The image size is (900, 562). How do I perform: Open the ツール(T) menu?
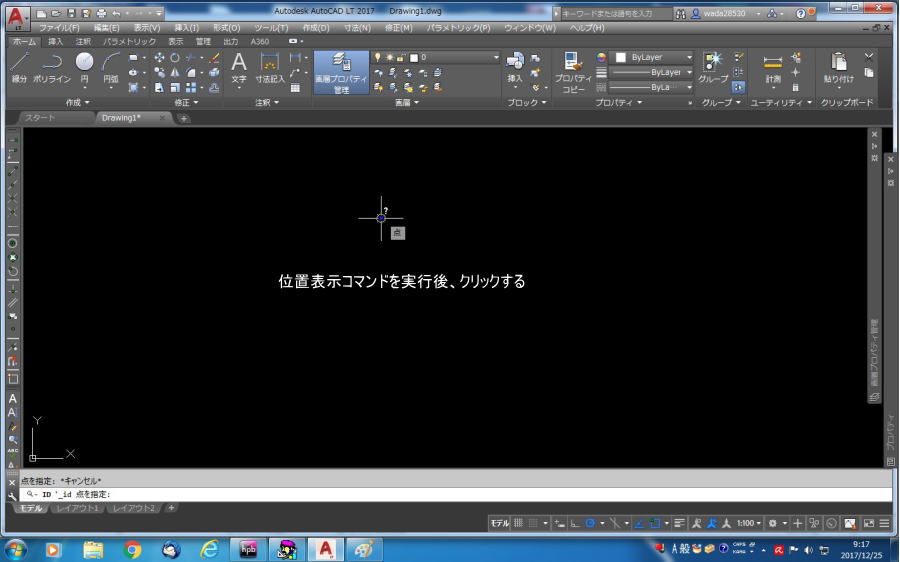271,28
